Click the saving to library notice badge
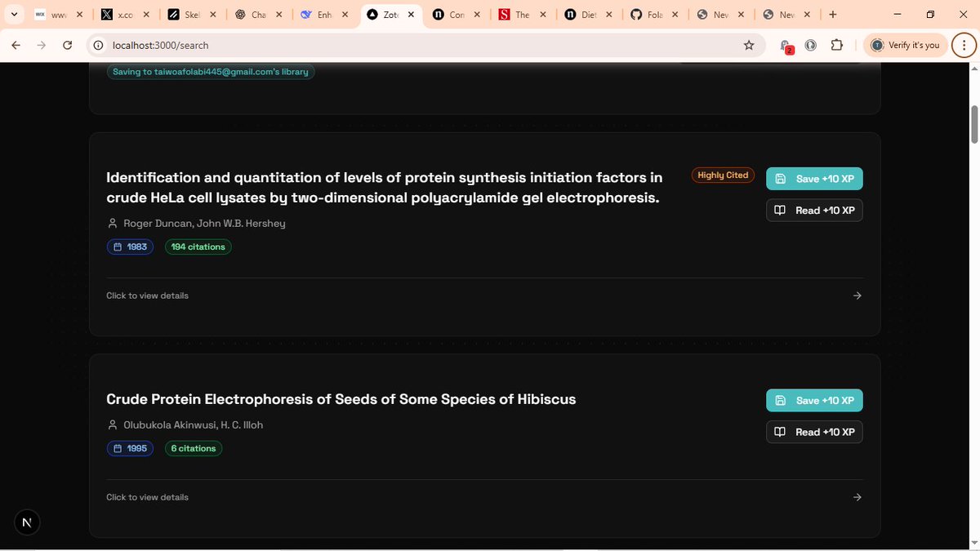 click(211, 72)
